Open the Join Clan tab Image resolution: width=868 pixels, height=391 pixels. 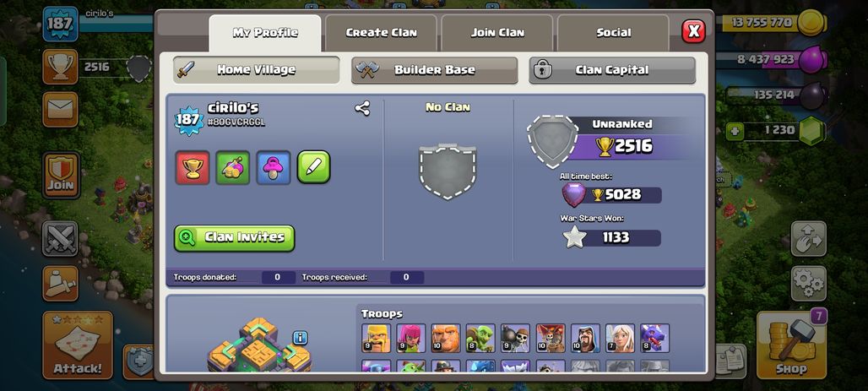point(497,33)
